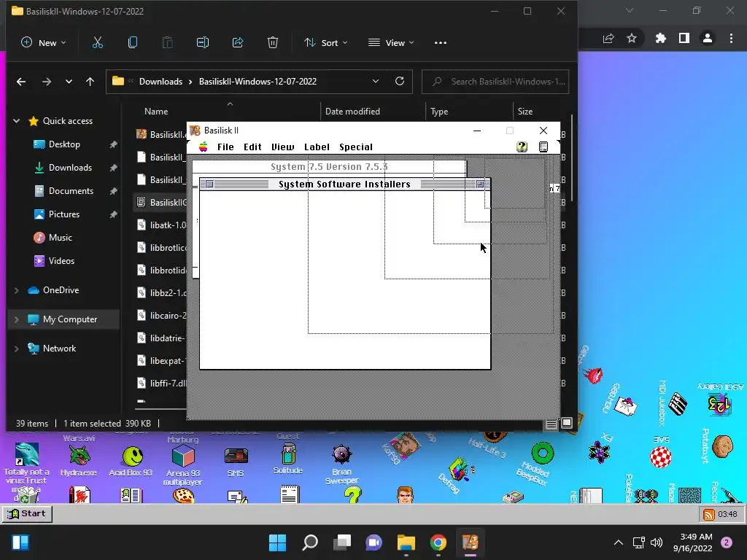Cut the selected item in File Explorer
Image resolution: width=747 pixels, height=560 pixels.
coord(98,42)
